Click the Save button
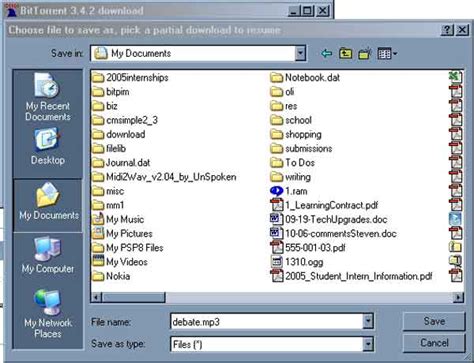 pyautogui.click(x=434, y=321)
